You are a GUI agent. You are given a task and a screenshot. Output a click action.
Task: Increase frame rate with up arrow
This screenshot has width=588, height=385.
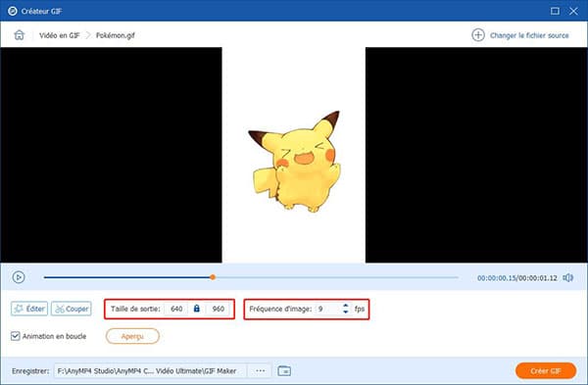pos(346,306)
